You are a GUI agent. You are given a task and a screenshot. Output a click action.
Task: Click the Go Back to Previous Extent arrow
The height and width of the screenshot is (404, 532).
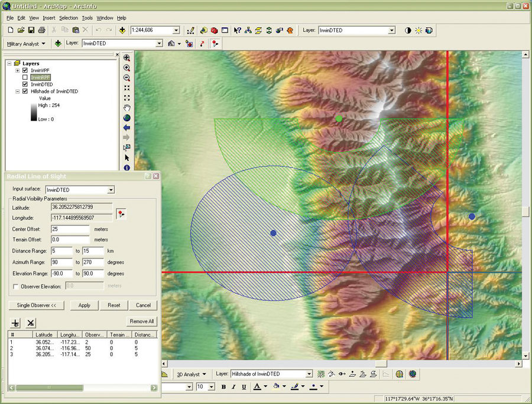pyautogui.click(x=126, y=128)
